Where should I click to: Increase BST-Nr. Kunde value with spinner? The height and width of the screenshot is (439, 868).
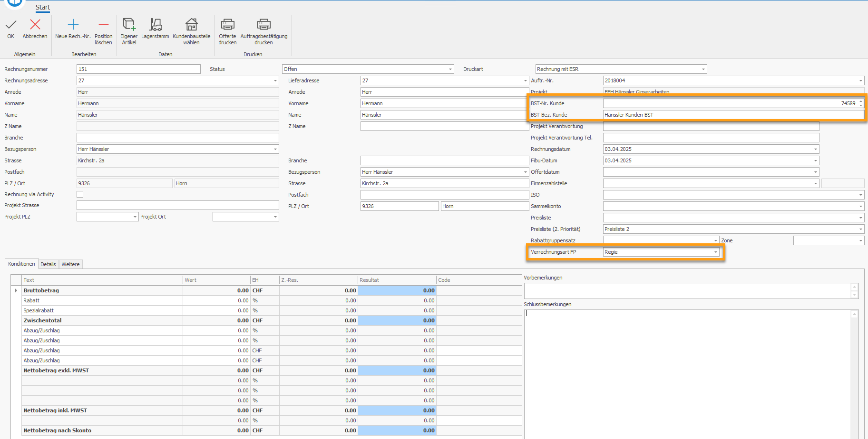(860, 101)
